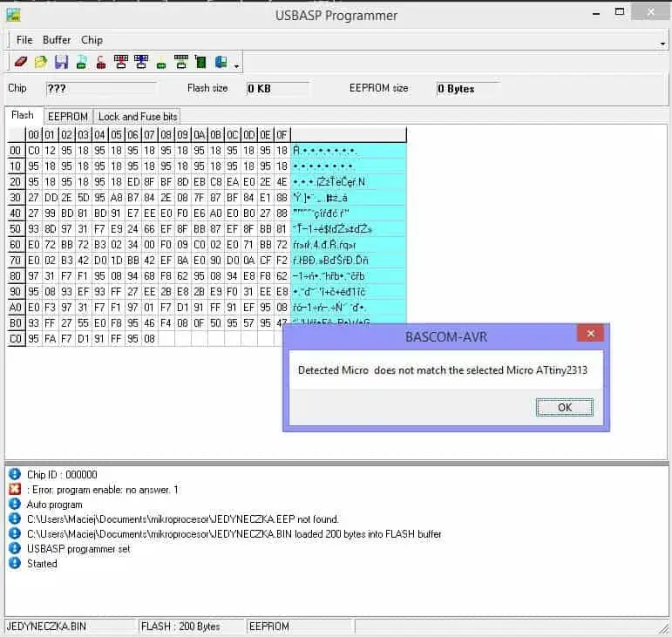Click the main window resize grip at bottom-right

[x=665, y=629]
